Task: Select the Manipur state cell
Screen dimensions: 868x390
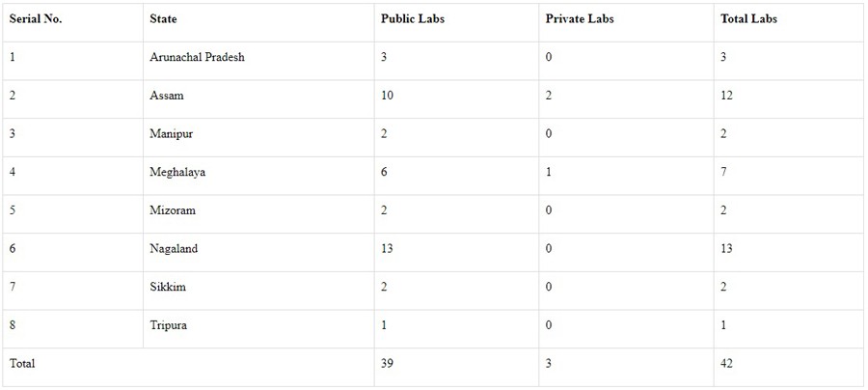Action: (x=172, y=134)
